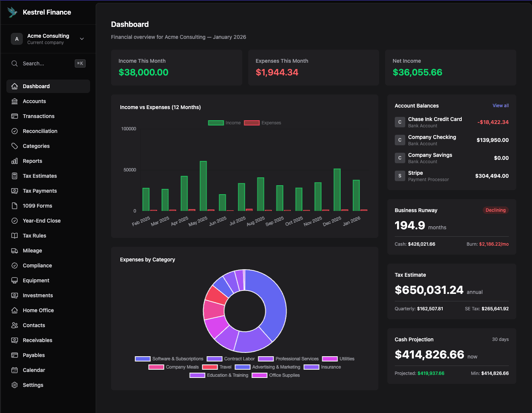The image size is (532, 413).
Task: Open the Tax Estimates icon
Action: click(x=15, y=176)
